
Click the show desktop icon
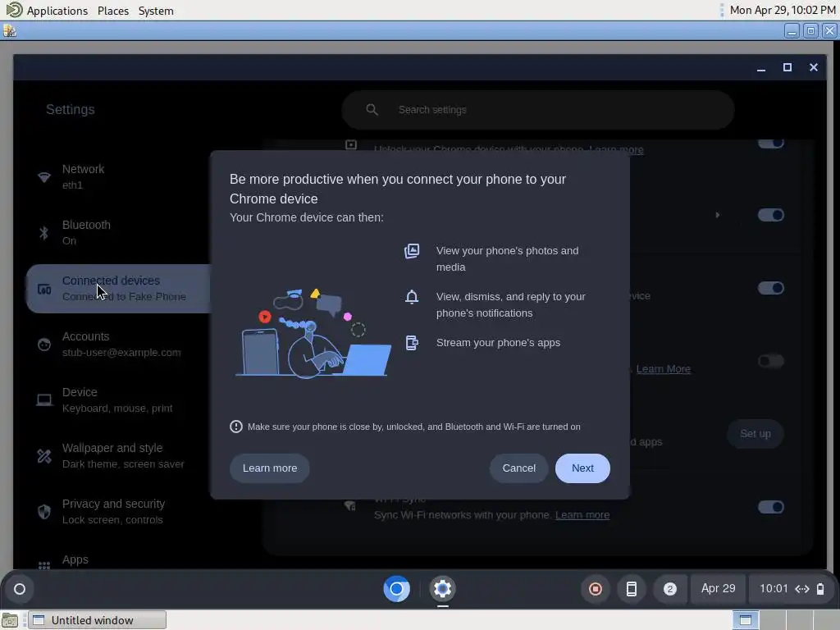tap(9, 620)
